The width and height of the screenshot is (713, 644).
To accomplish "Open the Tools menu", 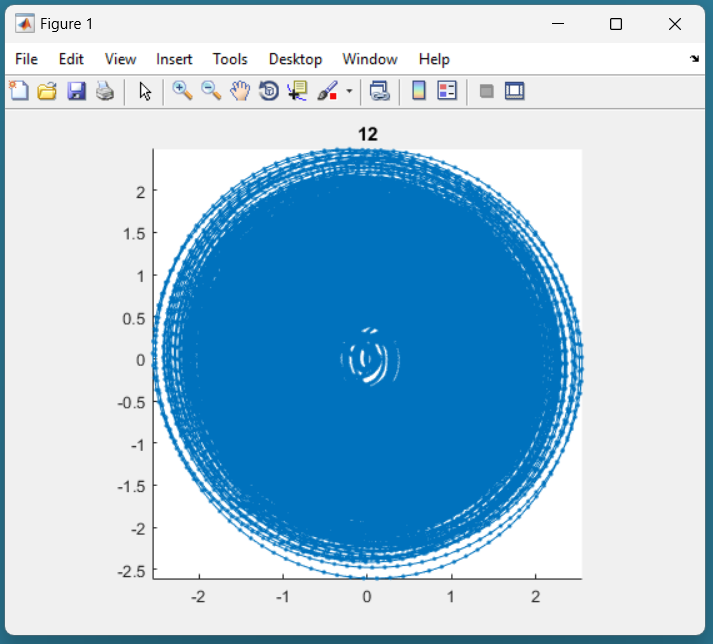I will click(x=230, y=59).
